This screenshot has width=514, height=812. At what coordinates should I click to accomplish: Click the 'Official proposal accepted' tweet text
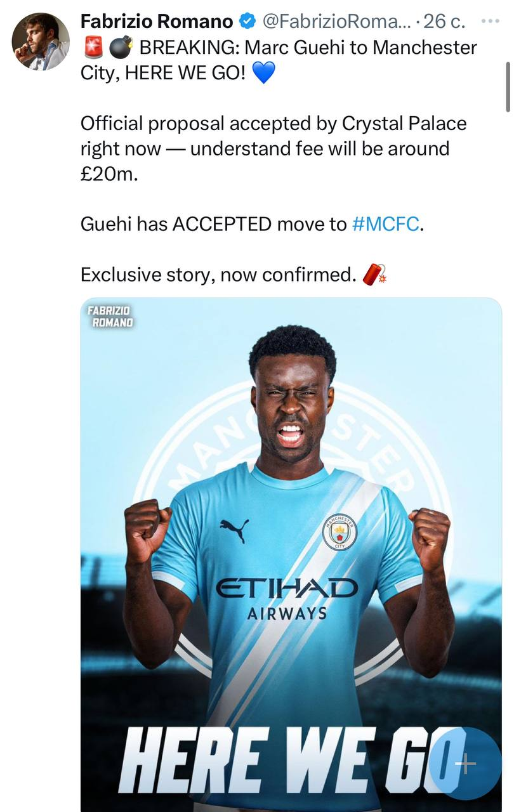(273, 148)
